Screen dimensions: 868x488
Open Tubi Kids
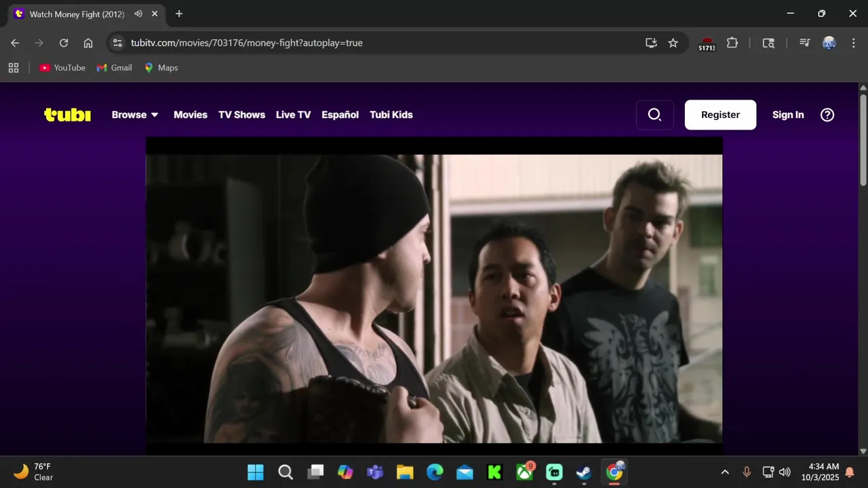tap(391, 115)
